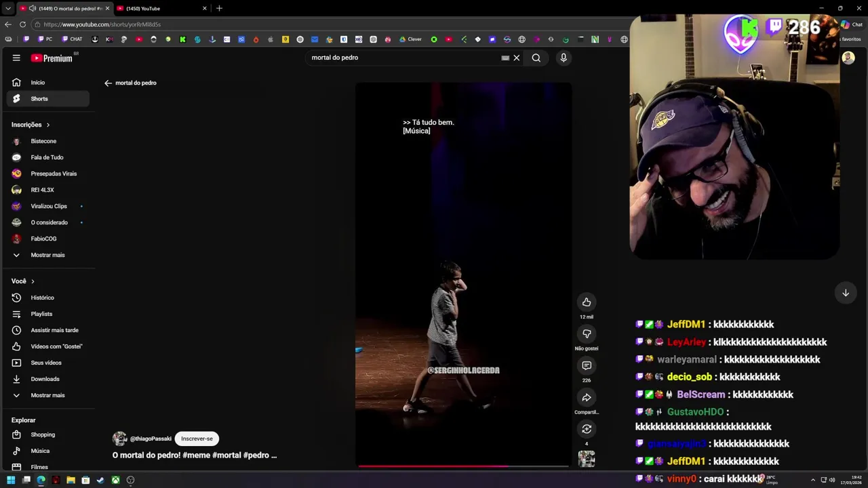Close the (1450) YouTube tab
The width and height of the screenshot is (868, 488).
pyautogui.click(x=205, y=8)
